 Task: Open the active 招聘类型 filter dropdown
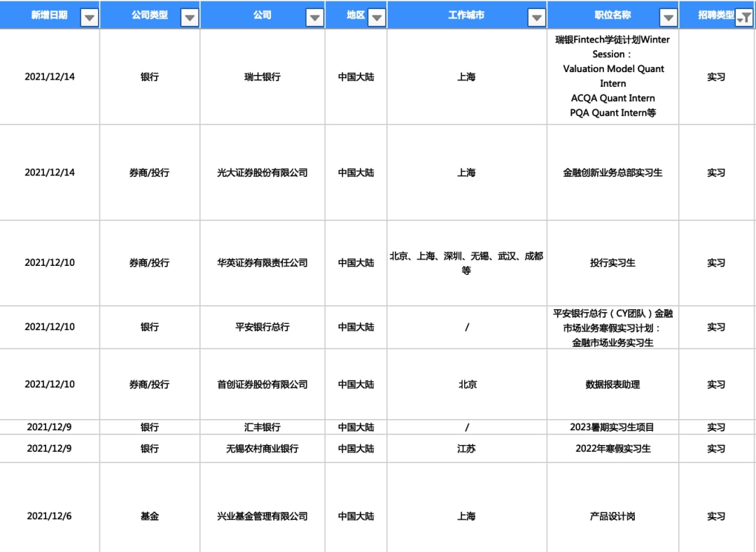coord(744,17)
